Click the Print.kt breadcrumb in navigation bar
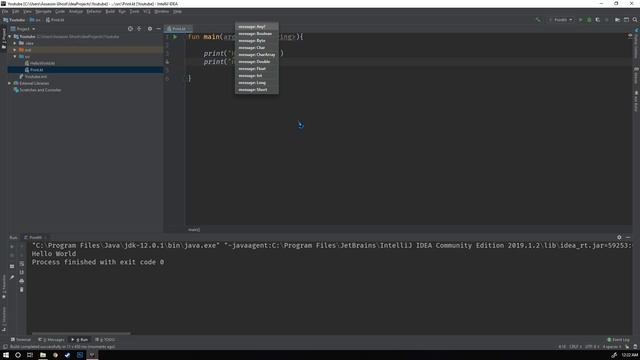Screen dimensions: 640x360 pyautogui.click(x=55, y=20)
